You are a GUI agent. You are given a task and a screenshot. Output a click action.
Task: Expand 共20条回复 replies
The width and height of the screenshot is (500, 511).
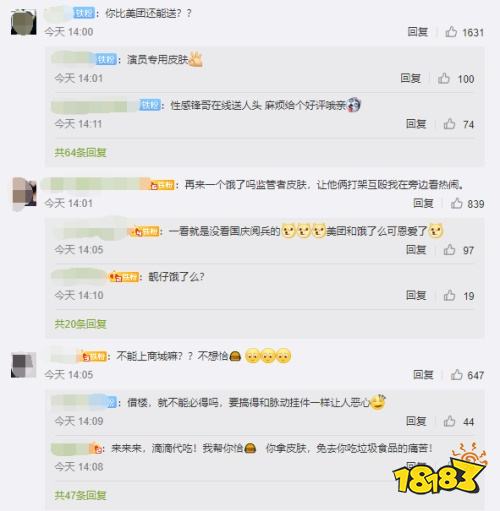click(80, 324)
